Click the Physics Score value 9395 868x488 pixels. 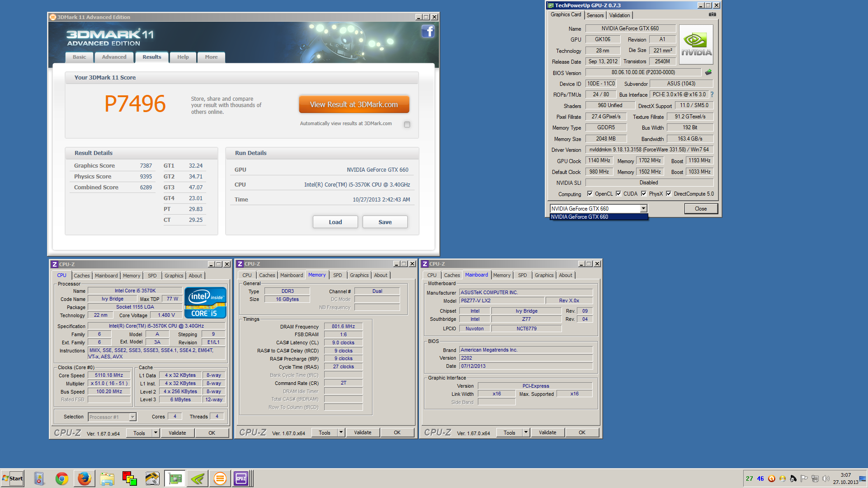click(146, 177)
